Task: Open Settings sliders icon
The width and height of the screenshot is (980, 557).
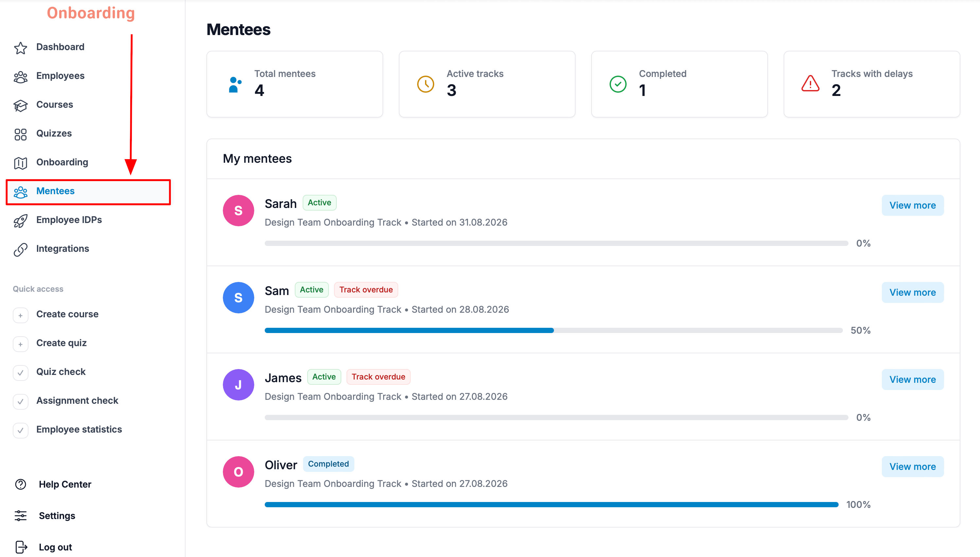Action: tap(21, 516)
